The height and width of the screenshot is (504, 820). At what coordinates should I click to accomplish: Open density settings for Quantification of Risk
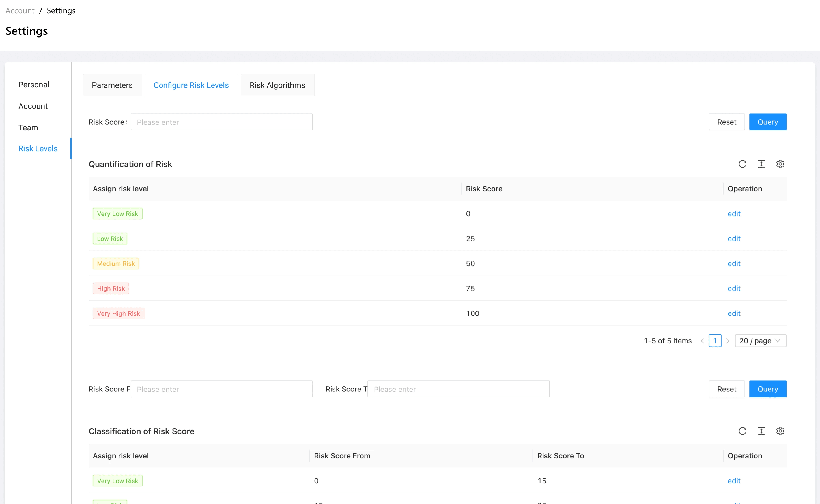(x=761, y=164)
